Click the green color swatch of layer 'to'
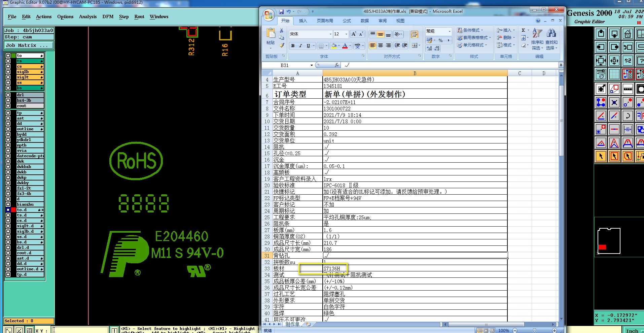Viewport: 644px width, 333px height. [13, 56]
